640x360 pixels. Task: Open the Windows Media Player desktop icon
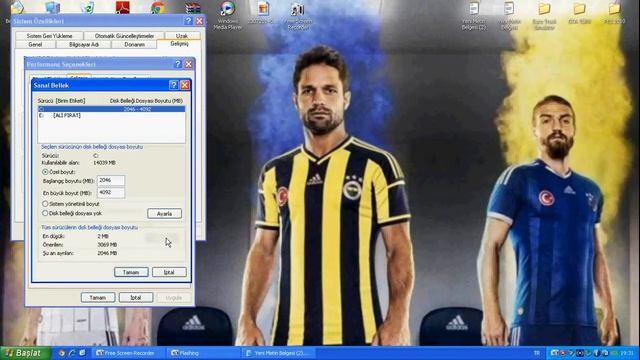(227, 16)
